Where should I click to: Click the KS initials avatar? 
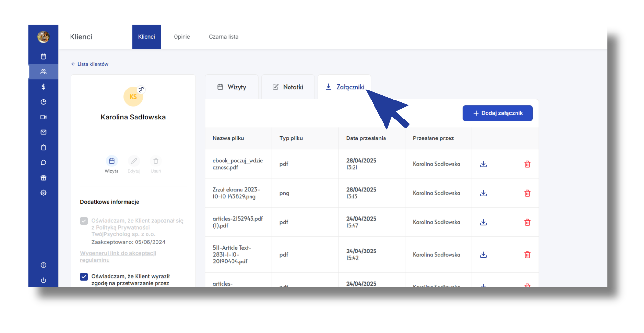[x=133, y=97]
